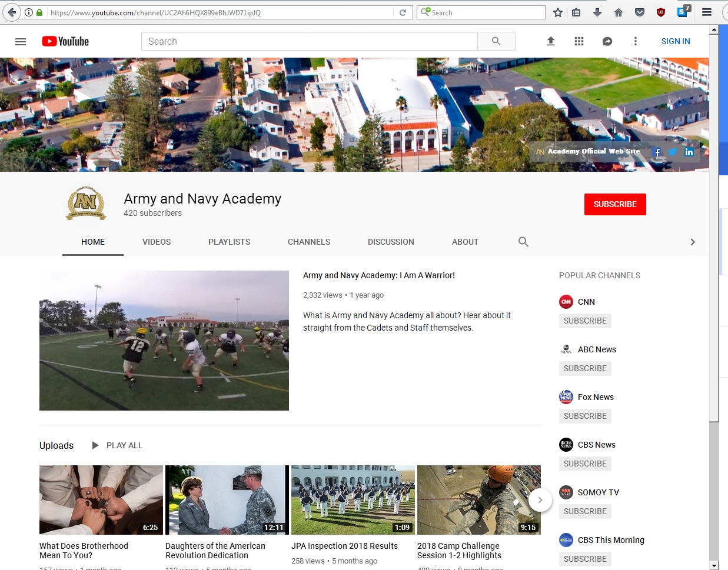Switch to the VIDEOS tab
Viewport: 728px width, 570px height.
[x=157, y=242]
